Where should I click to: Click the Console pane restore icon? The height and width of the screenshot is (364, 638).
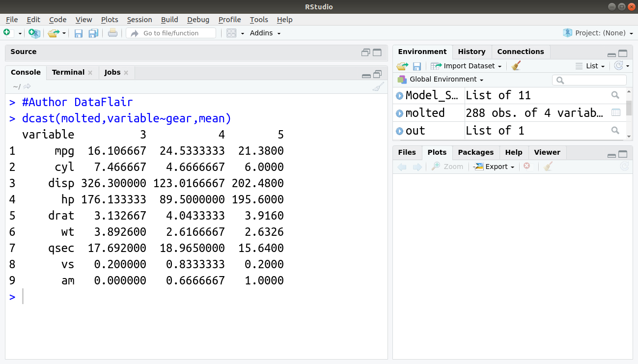point(377,74)
